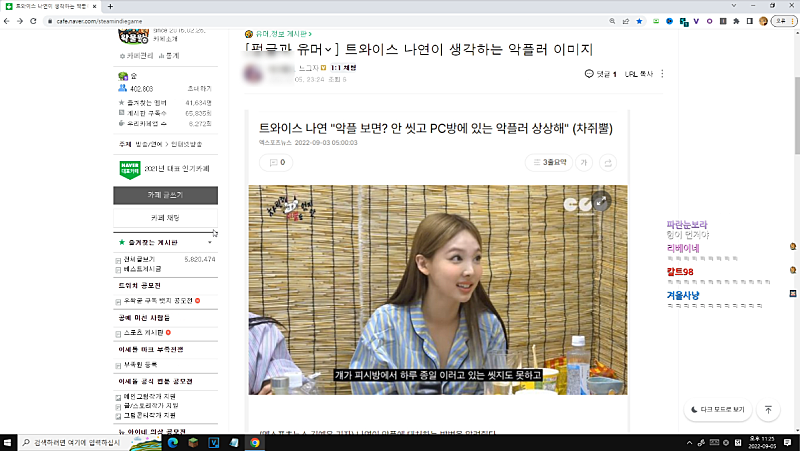Click the 카페관리 gear link
This screenshot has height=451, width=800.
(136, 56)
